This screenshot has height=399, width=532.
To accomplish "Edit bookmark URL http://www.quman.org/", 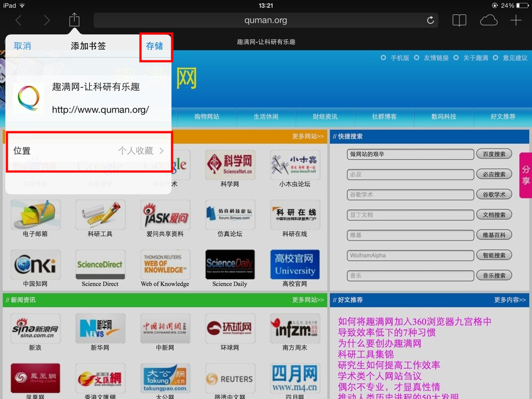I will coord(100,110).
